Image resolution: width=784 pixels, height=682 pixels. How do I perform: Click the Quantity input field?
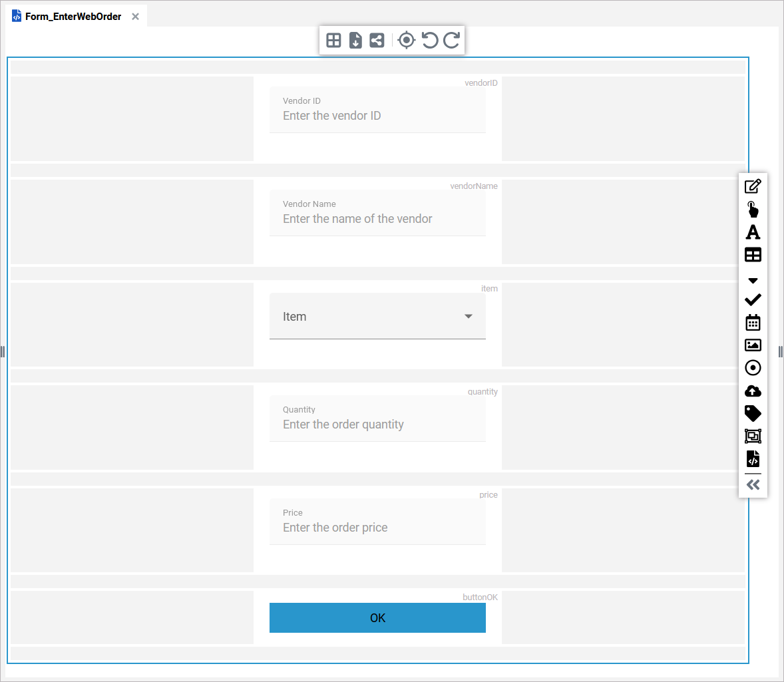tap(377, 419)
